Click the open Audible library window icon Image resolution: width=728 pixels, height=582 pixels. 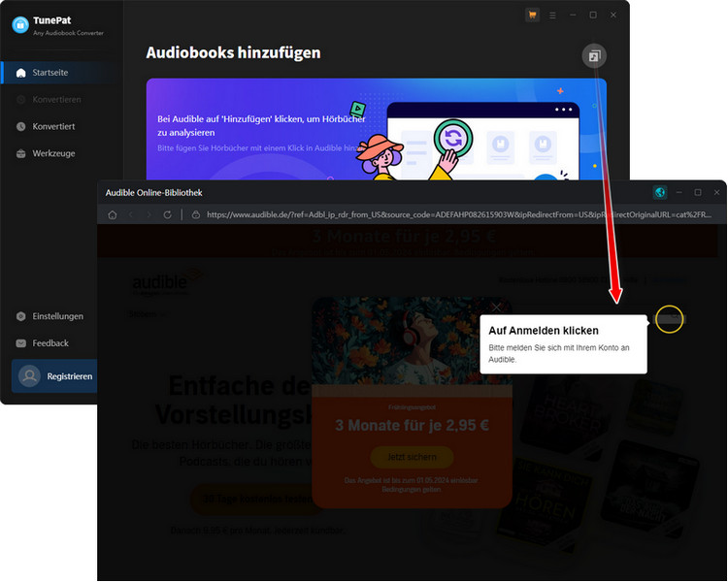(x=594, y=56)
